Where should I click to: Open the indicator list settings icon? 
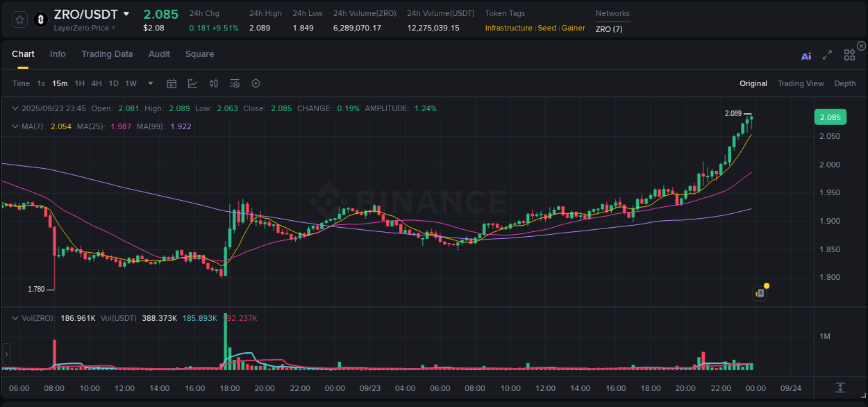234,83
